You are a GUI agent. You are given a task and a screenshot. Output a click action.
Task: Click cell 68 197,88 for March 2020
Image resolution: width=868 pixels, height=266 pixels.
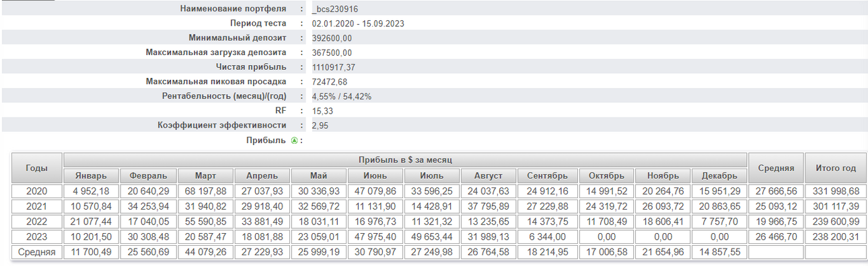(x=205, y=191)
